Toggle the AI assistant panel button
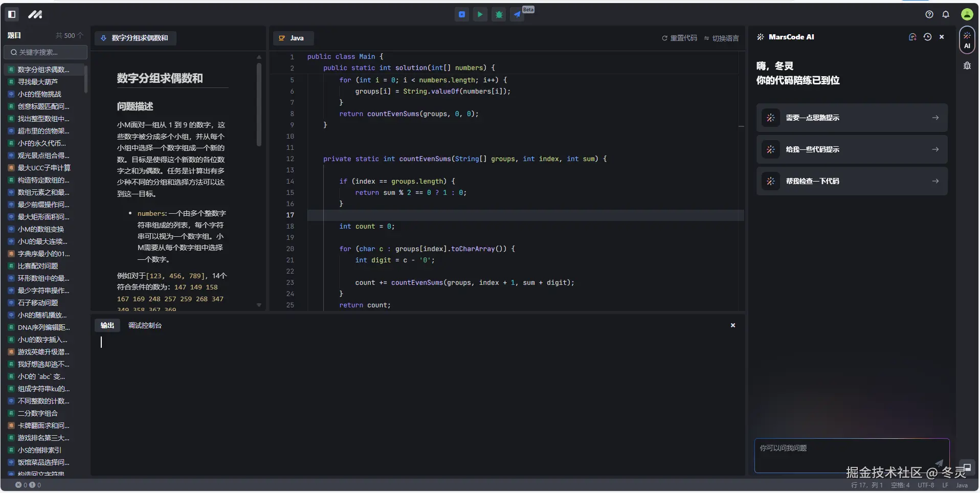This screenshot has height=493, width=980. [967, 40]
